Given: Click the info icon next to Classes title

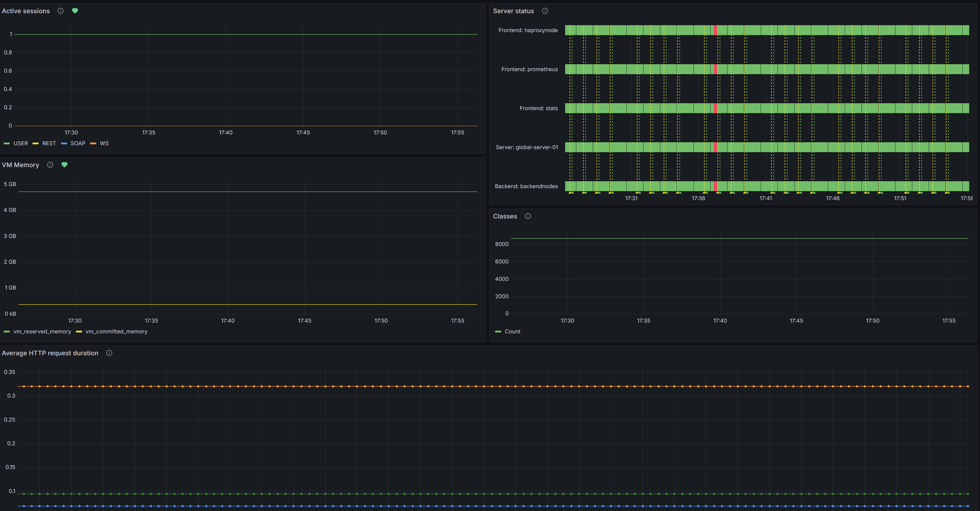Looking at the screenshot, I should pos(528,216).
